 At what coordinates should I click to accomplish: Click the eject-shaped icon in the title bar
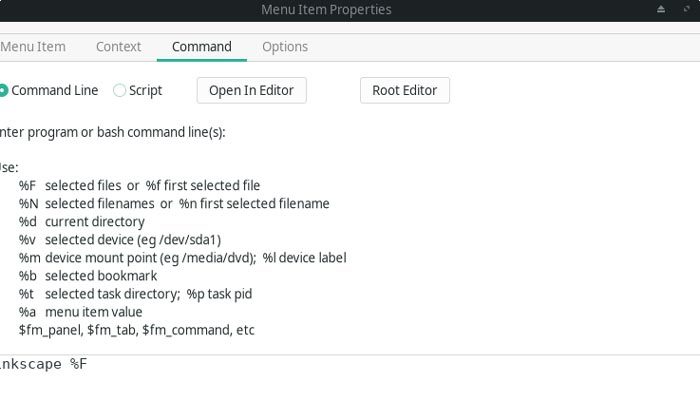coord(661,10)
